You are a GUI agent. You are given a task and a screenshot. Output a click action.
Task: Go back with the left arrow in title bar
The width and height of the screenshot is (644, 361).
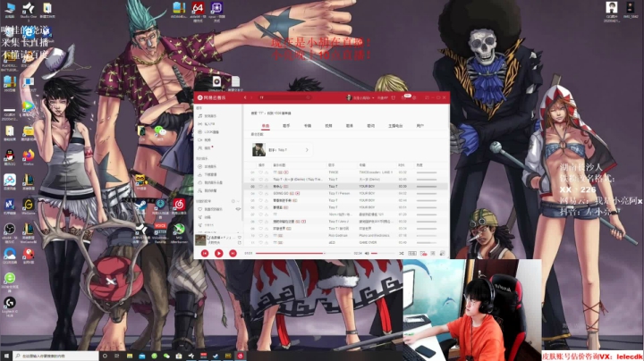click(245, 97)
